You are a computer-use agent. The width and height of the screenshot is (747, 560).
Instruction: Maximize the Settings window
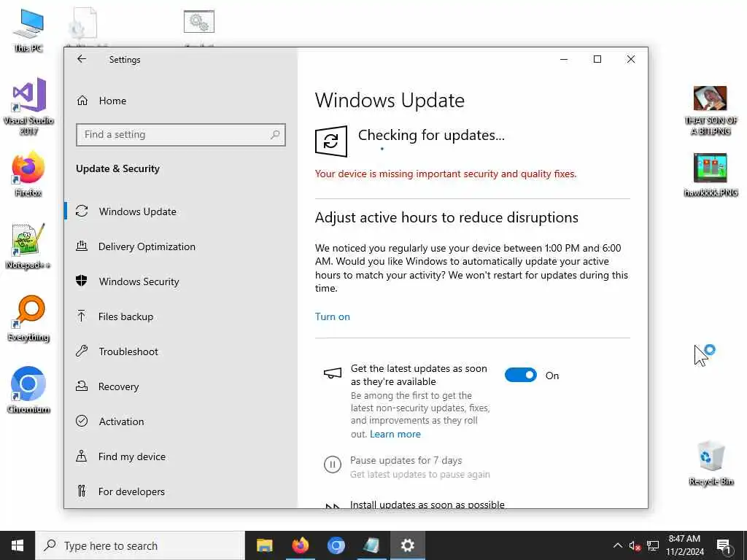point(597,59)
